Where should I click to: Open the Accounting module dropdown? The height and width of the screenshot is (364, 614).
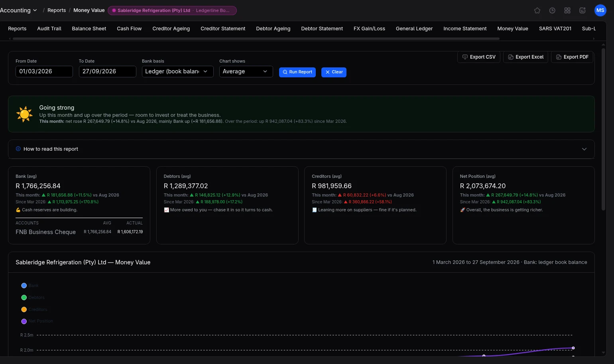(18, 10)
